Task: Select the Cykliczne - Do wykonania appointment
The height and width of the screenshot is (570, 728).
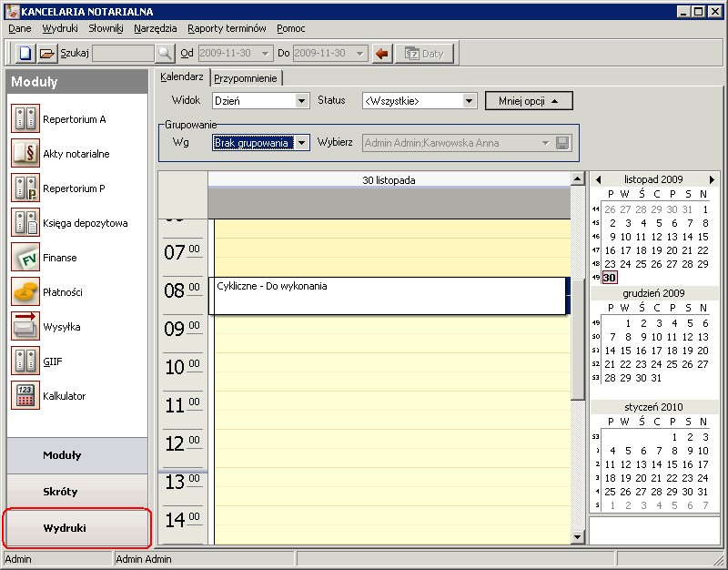Action: [387, 296]
